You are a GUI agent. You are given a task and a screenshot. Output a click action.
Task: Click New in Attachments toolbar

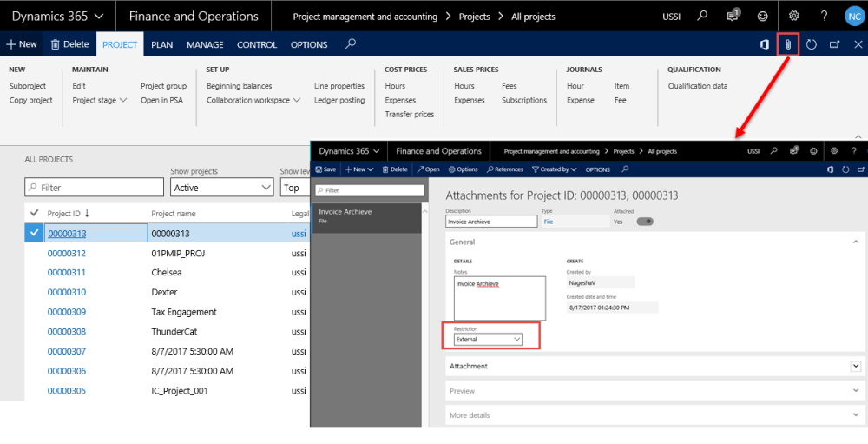pos(359,169)
